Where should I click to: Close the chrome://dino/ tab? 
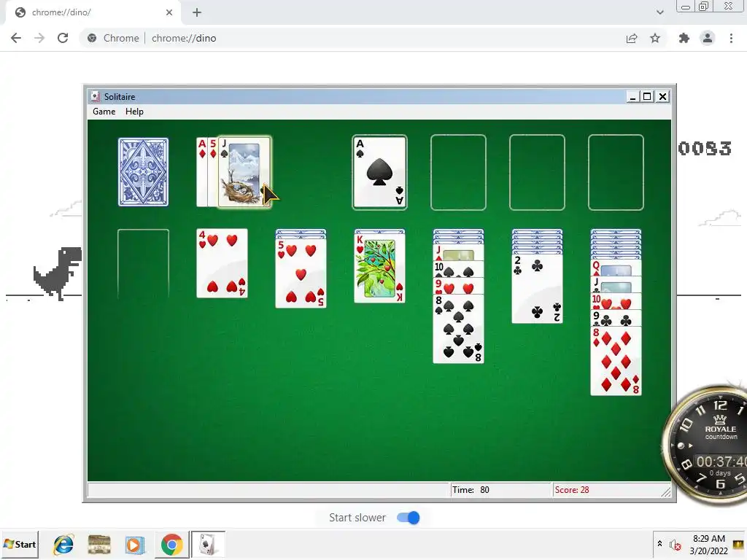(x=169, y=12)
